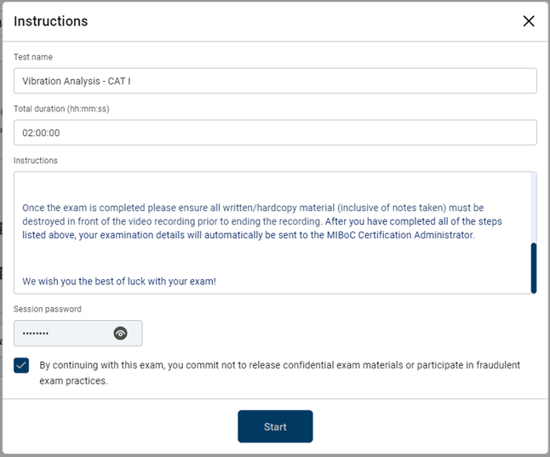Close the Instructions dialog with X
Image resolution: width=550 pixels, height=457 pixels.
coord(529,21)
